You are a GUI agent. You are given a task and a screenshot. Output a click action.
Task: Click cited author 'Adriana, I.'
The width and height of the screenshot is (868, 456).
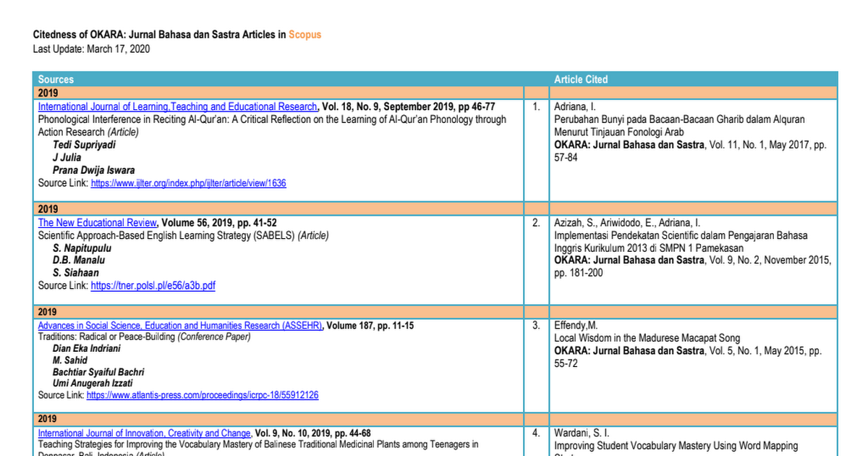click(574, 106)
